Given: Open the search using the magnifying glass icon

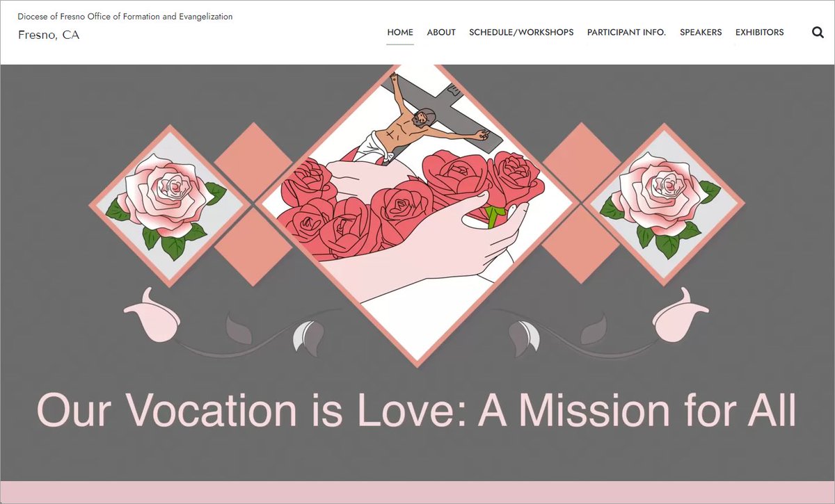Looking at the screenshot, I should point(818,32).
